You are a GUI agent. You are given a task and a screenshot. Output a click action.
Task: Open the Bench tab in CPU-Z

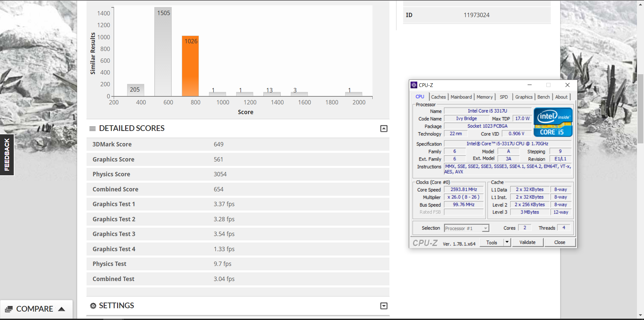544,97
